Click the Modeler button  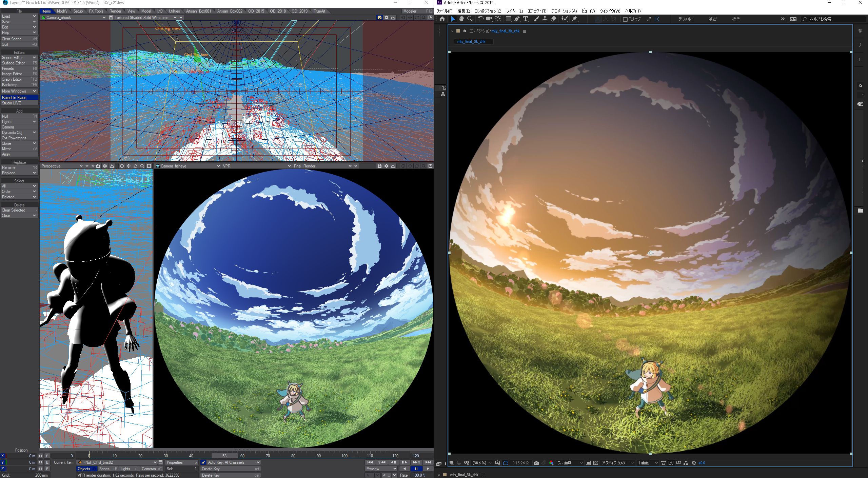pyautogui.click(x=417, y=11)
